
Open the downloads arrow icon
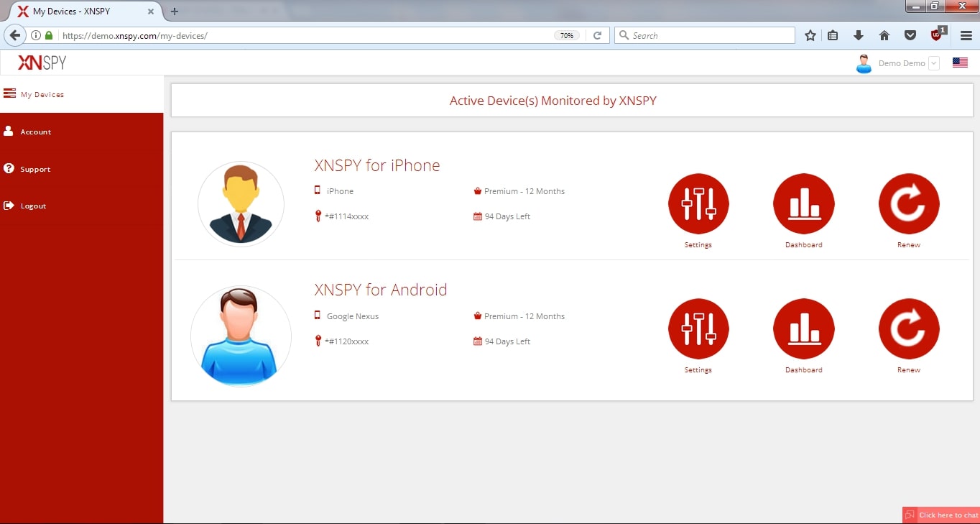click(858, 35)
